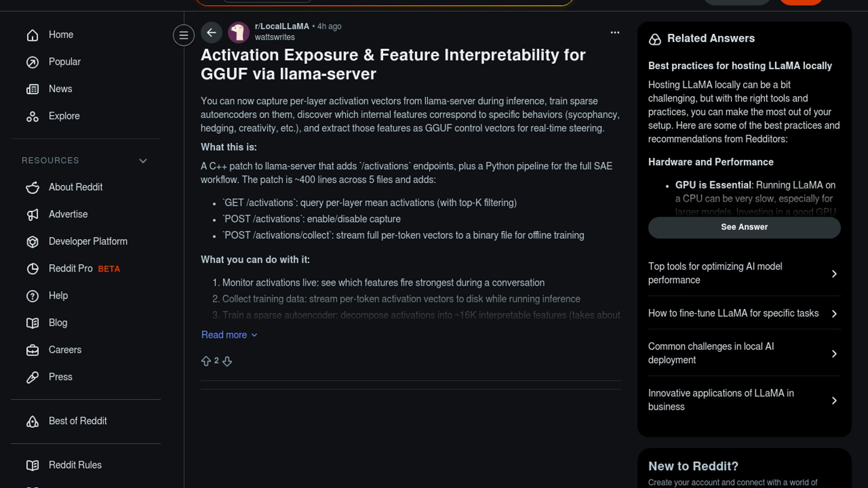Open the wattswrites user profile
The width and height of the screenshot is (868, 488).
[274, 38]
